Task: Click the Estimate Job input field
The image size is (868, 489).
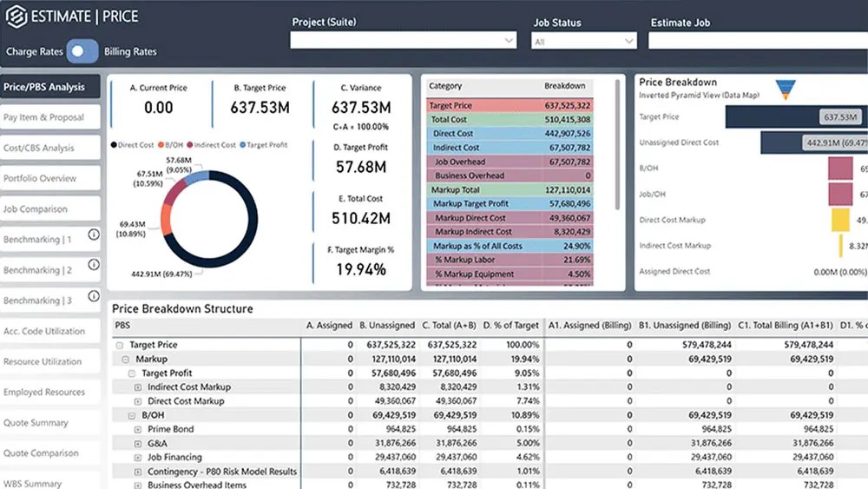Action: pyautogui.click(x=758, y=41)
